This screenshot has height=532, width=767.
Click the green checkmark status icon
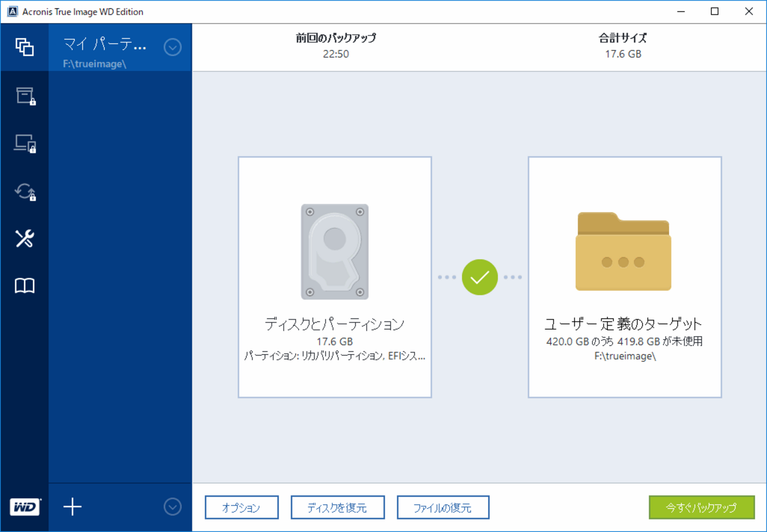coord(480,277)
